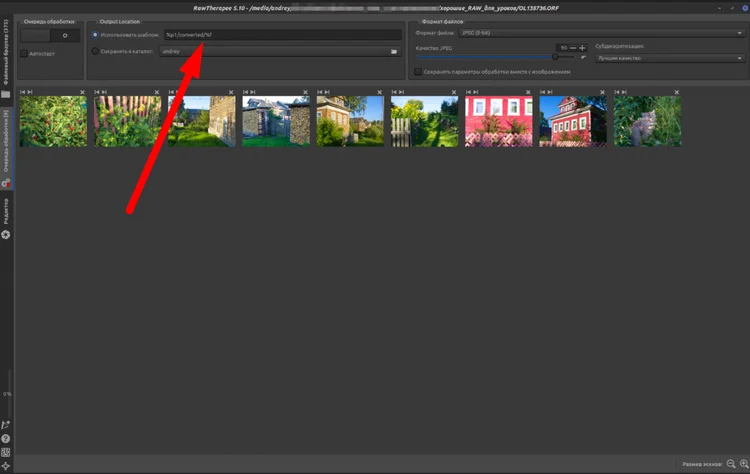Enable the Autostart checkbox

coord(24,53)
